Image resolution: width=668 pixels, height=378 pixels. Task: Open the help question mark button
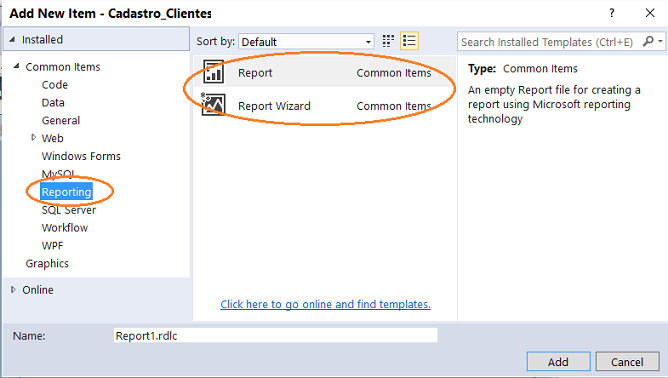tap(612, 13)
